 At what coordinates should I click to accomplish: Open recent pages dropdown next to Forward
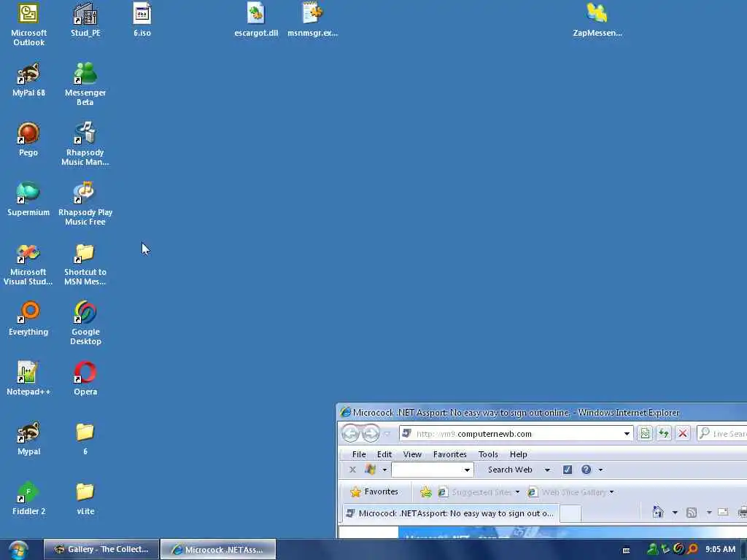pyautogui.click(x=387, y=433)
